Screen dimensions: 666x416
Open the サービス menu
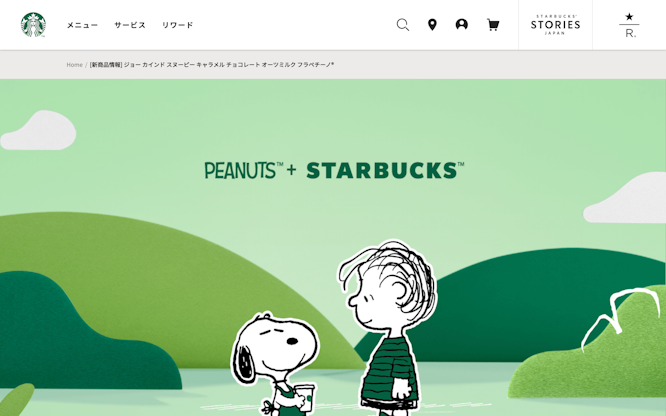[x=130, y=25]
